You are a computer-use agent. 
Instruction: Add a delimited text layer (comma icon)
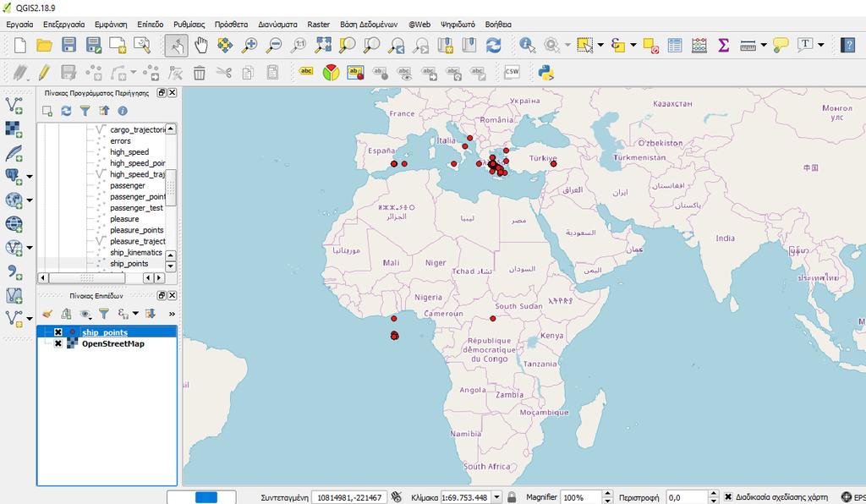point(14,271)
